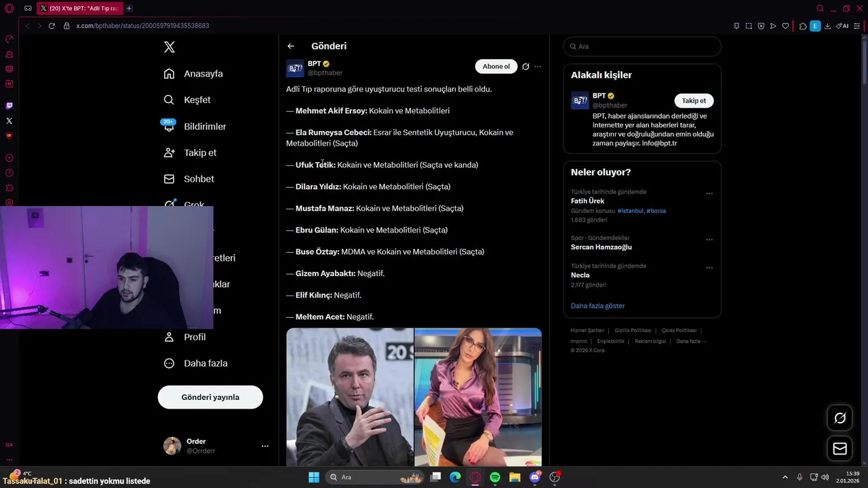Click the Opera GX menu logo
The height and width of the screenshot is (488, 868).
[x=9, y=9]
